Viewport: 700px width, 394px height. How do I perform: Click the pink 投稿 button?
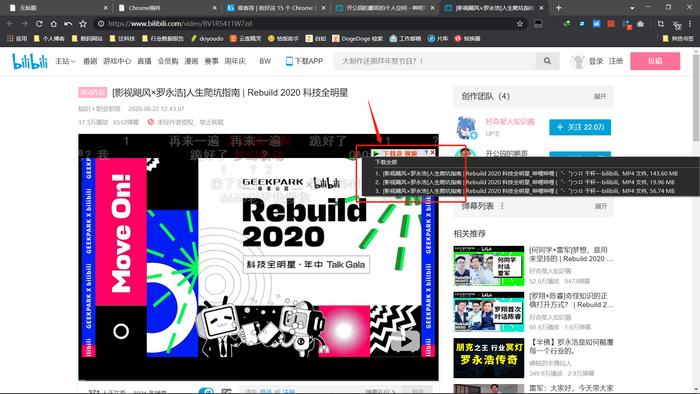tap(655, 61)
